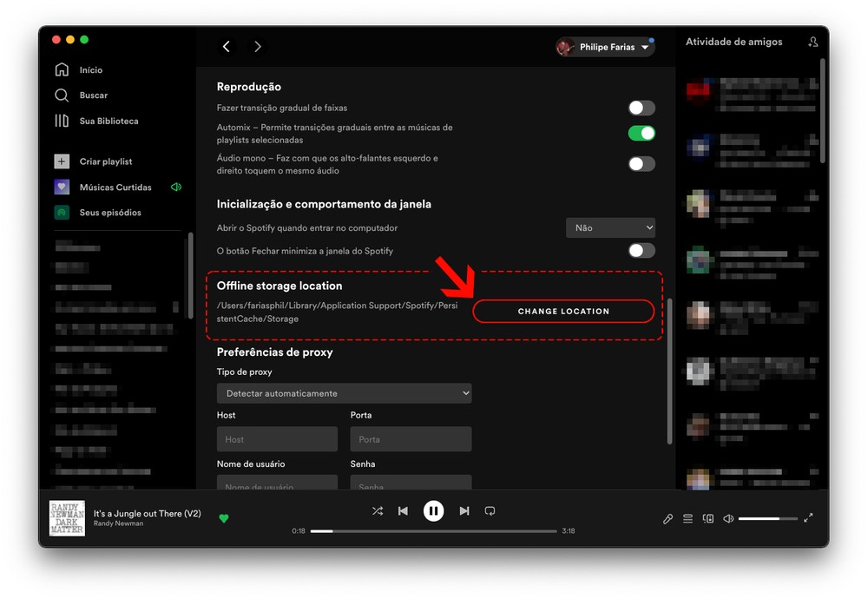The width and height of the screenshot is (868, 599).
Task: Disable the Automix toggle
Action: [641, 134]
